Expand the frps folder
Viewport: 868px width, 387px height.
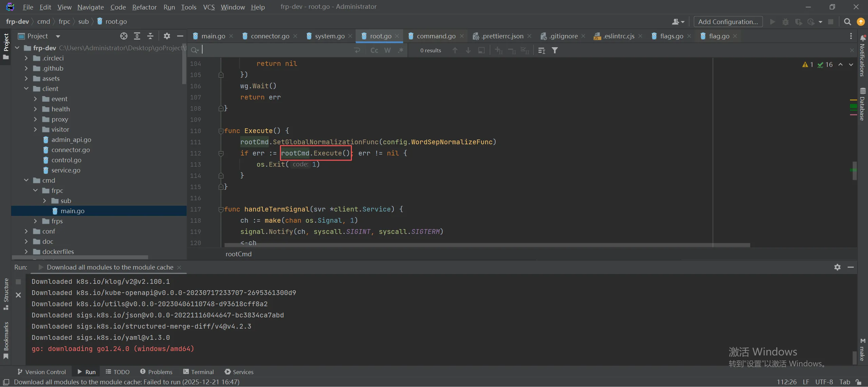click(x=35, y=221)
